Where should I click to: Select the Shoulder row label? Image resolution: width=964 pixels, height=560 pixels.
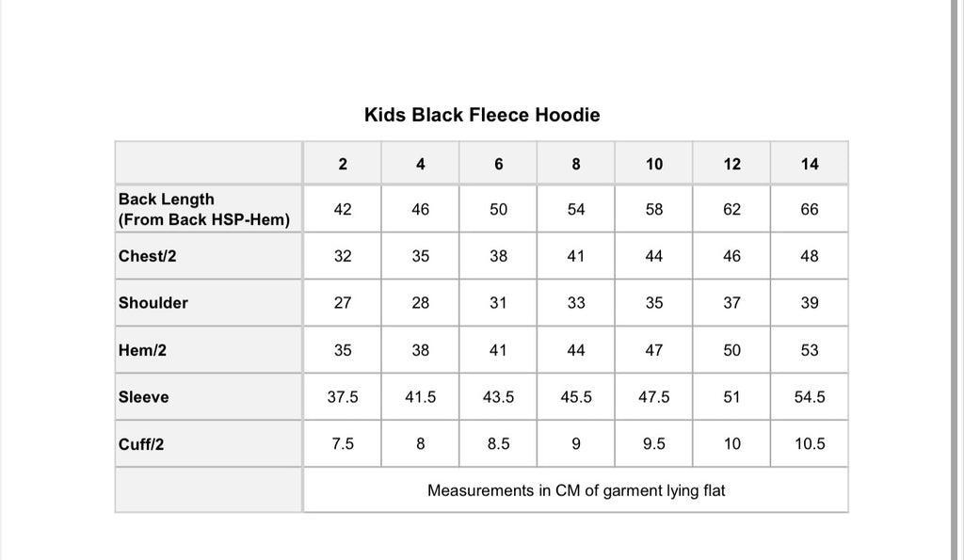(153, 303)
